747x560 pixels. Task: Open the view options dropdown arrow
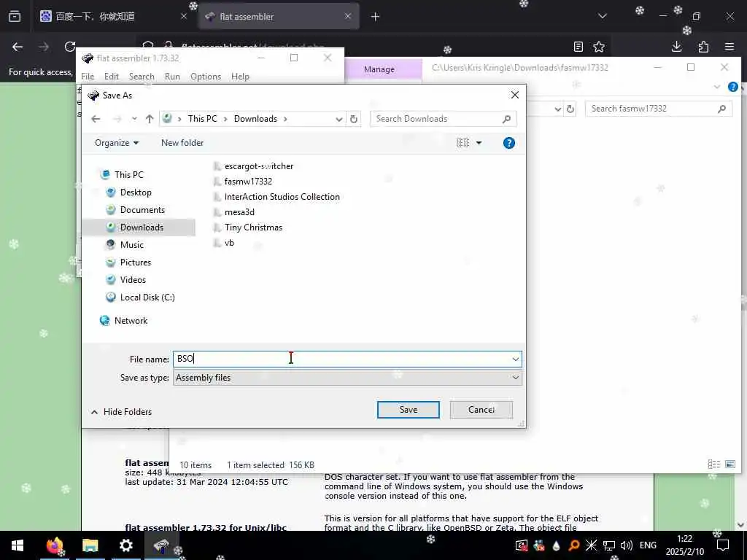tap(479, 143)
